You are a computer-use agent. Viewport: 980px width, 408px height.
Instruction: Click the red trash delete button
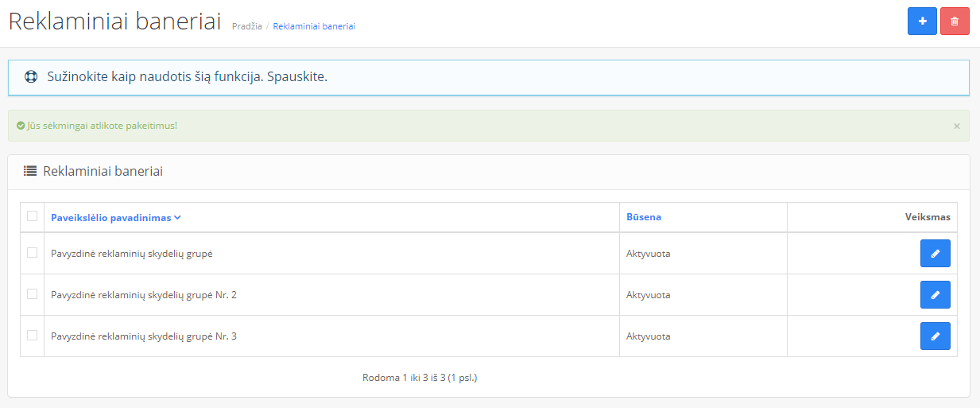tap(955, 21)
